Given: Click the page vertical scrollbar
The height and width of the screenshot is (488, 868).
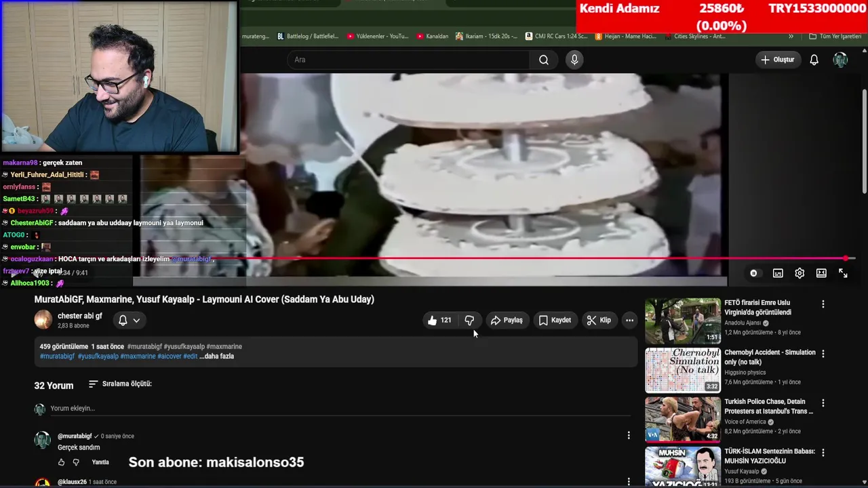Looking at the screenshot, I should pos(864,142).
